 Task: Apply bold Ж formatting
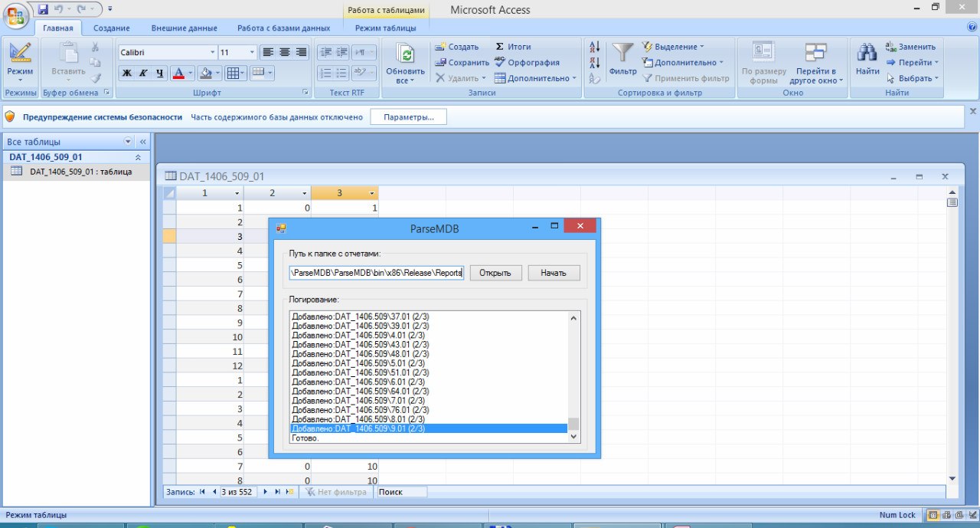(126, 74)
